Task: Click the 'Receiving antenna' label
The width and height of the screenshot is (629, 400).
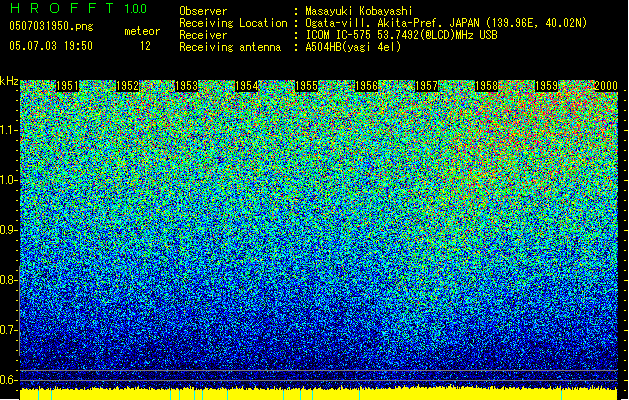Action: pyautogui.click(x=230, y=47)
